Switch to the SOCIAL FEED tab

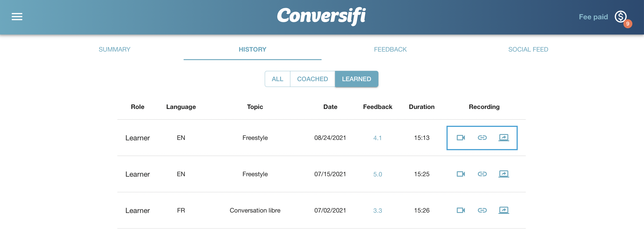[528, 49]
